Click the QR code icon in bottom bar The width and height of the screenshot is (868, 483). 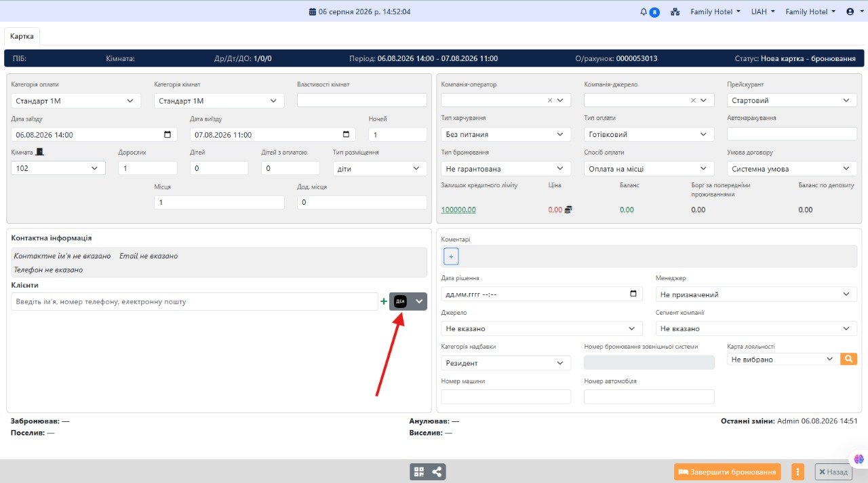coord(419,472)
